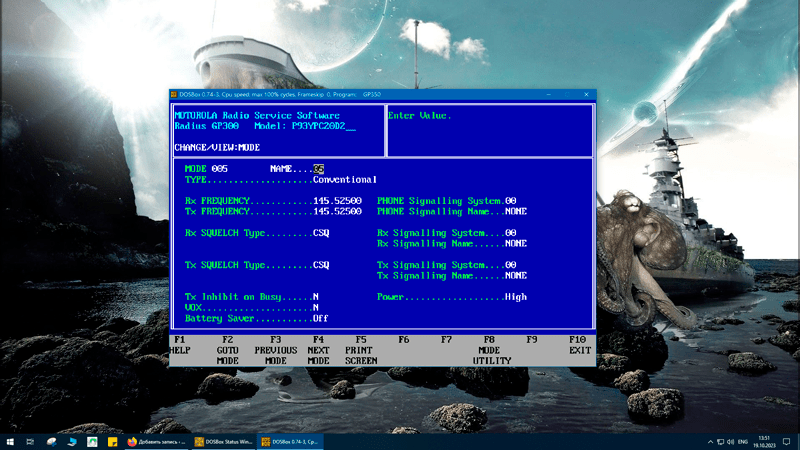This screenshot has width=800, height=450.
Task: Click the Tx SQUELCH Type value CSQ
Action: [x=321, y=265]
